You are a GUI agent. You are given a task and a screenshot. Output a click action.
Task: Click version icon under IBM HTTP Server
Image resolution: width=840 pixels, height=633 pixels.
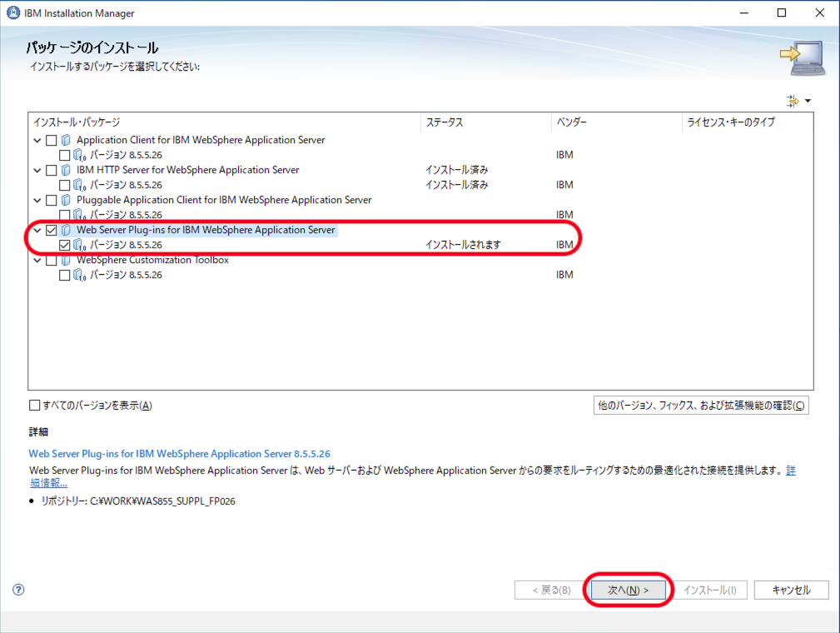coord(79,185)
